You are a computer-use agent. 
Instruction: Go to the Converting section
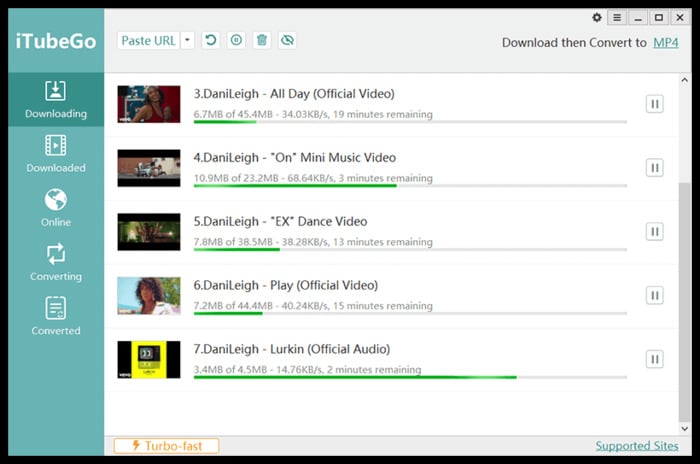56,262
